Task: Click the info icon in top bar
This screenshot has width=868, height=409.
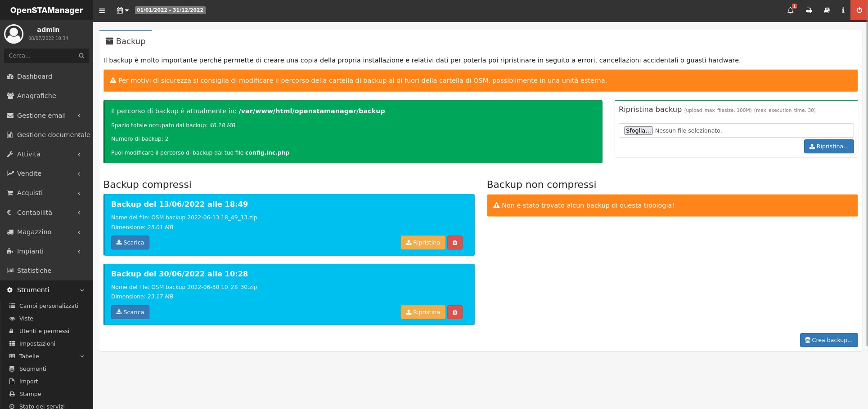Action: 843,10
